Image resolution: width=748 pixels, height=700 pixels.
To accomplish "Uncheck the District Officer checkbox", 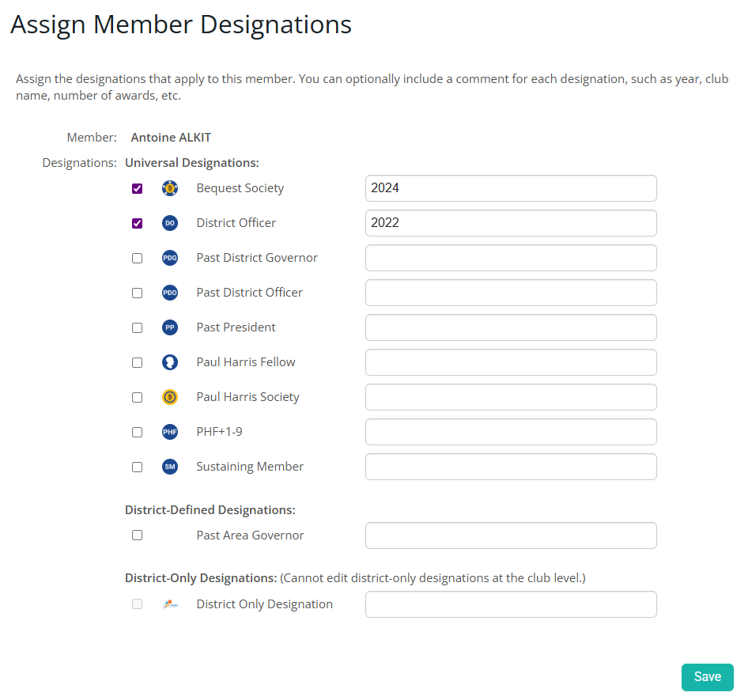I will click(137, 223).
